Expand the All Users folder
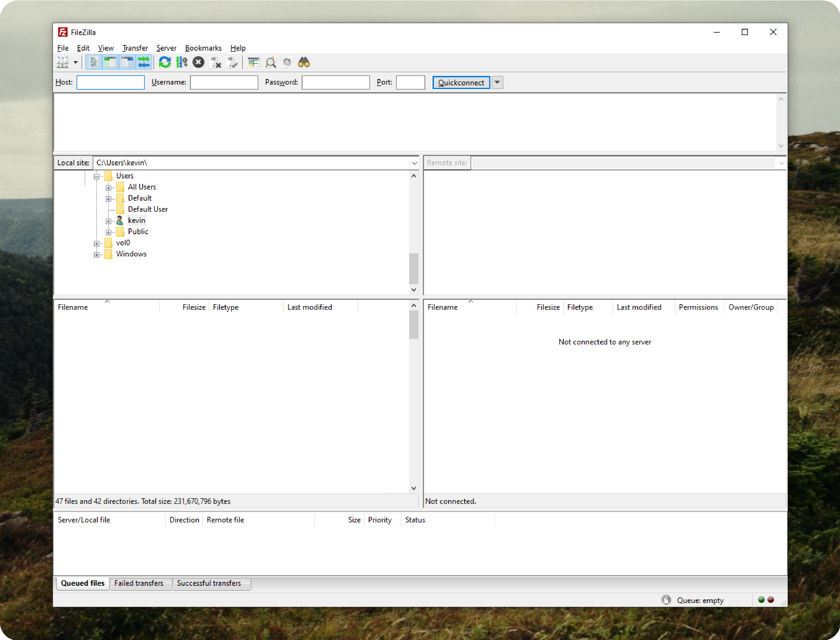Screen dimensions: 840x640 point(109,187)
